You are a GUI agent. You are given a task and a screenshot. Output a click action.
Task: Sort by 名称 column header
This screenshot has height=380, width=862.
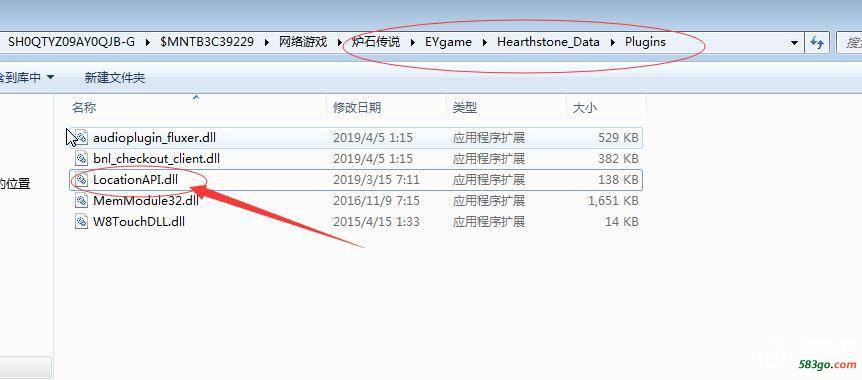click(84, 108)
